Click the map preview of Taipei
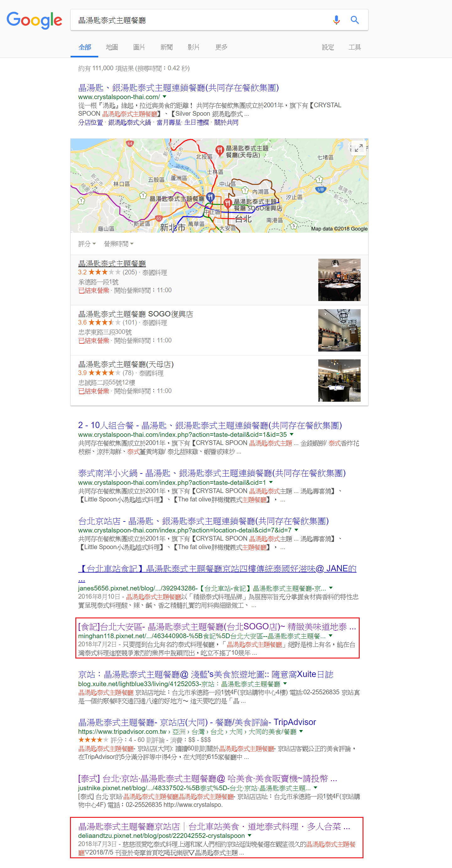 click(x=219, y=185)
